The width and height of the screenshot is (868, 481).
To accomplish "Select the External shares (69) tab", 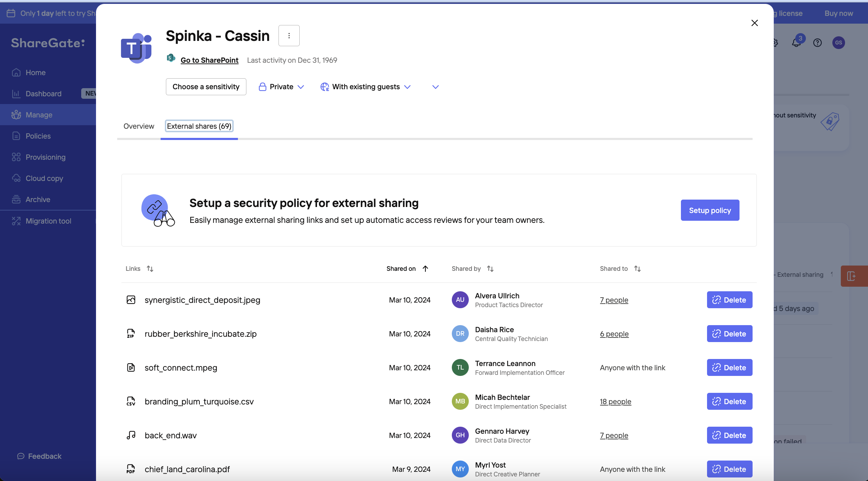I will (199, 126).
